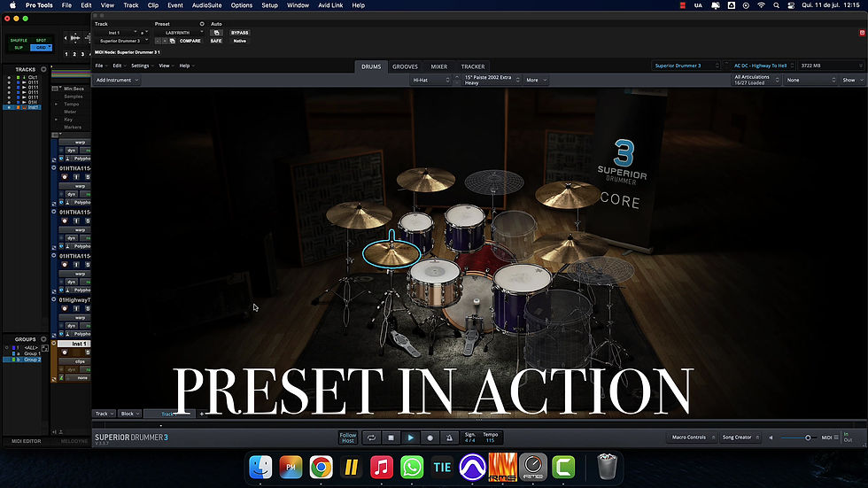
Task: Click the previous preset minus button
Action: point(159,41)
